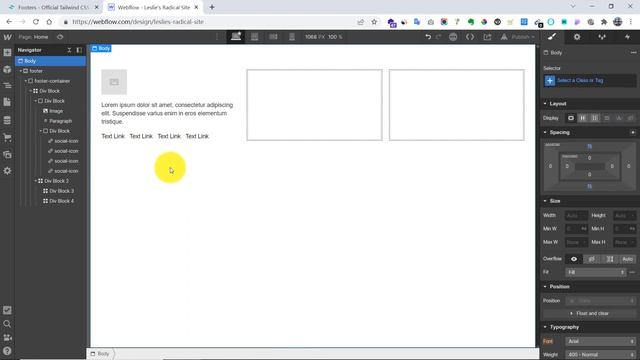Click the page preview eye icon
Viewport: 640px width, 360px height.
tap(60, 37)
